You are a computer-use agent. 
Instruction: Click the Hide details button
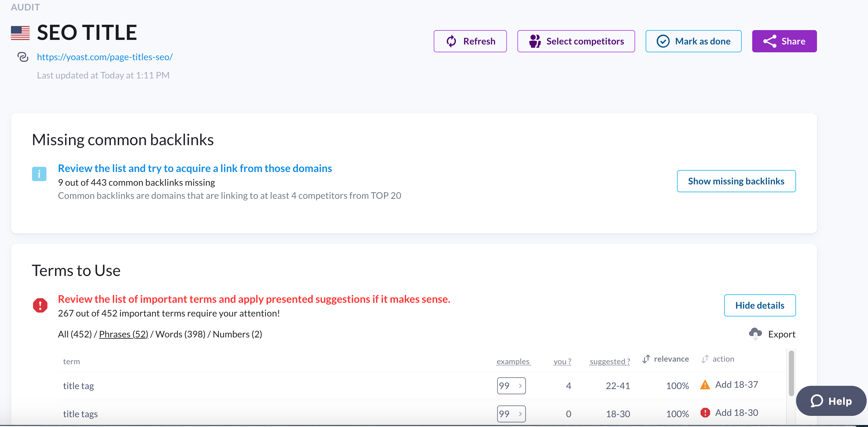click(x=760, y=305)
